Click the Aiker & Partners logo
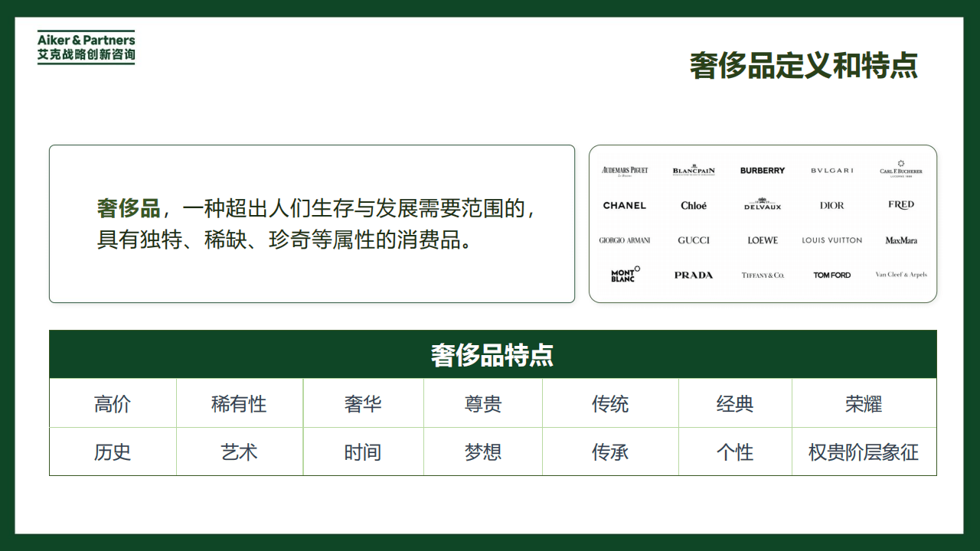This screenshot has height=551, width=980. point(86,47)
